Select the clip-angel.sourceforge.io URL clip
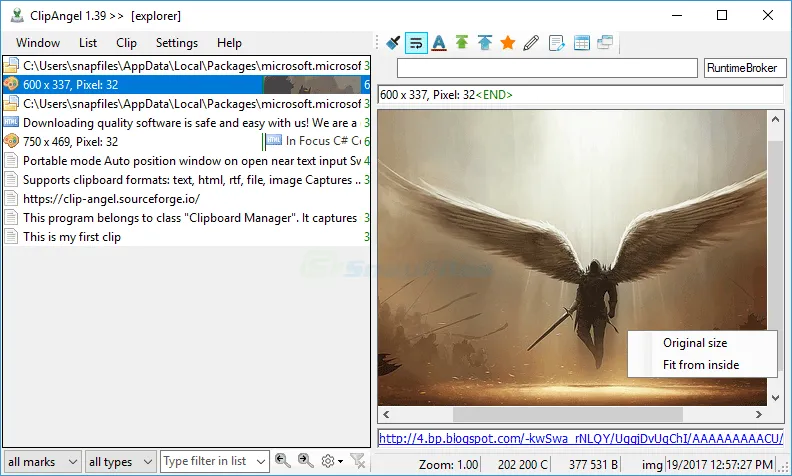The width and height of the screenshot is (792, 476). click(187, 199)
